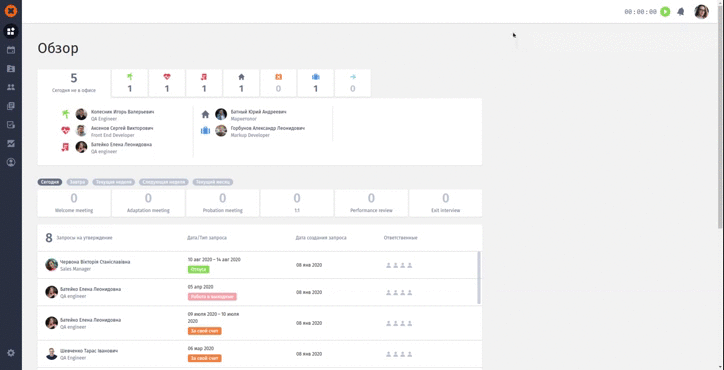Select the work from home tab

[241, 83]
